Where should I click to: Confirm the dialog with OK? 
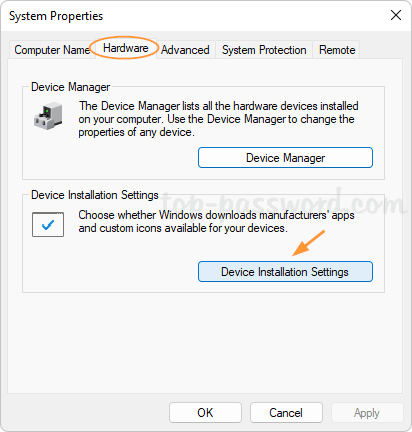point(205,413)
